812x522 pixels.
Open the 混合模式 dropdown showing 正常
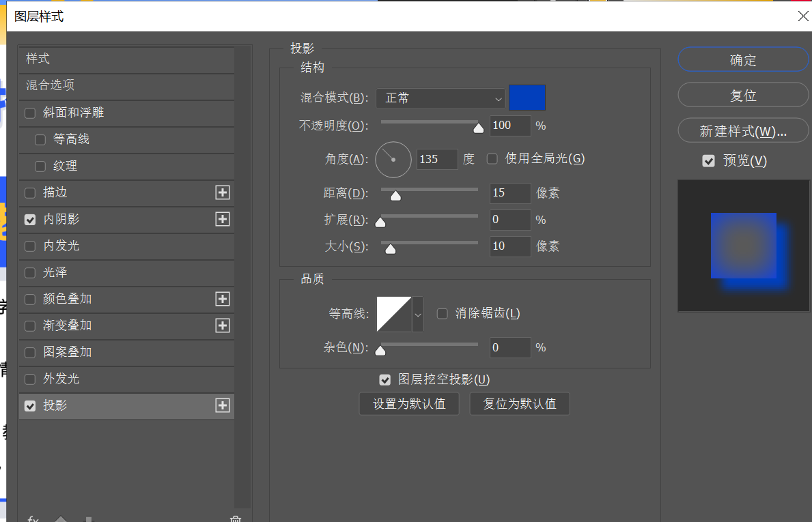point(440,98)
